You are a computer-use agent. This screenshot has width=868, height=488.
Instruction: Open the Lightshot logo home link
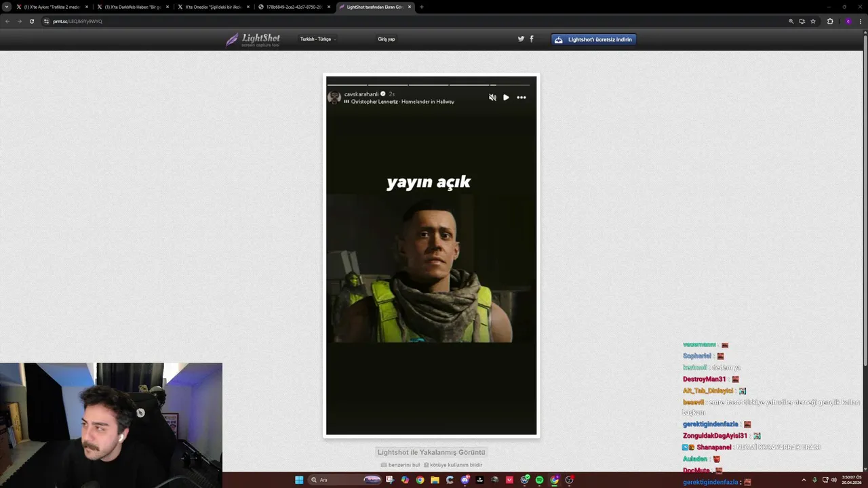[x=253, y=39]
